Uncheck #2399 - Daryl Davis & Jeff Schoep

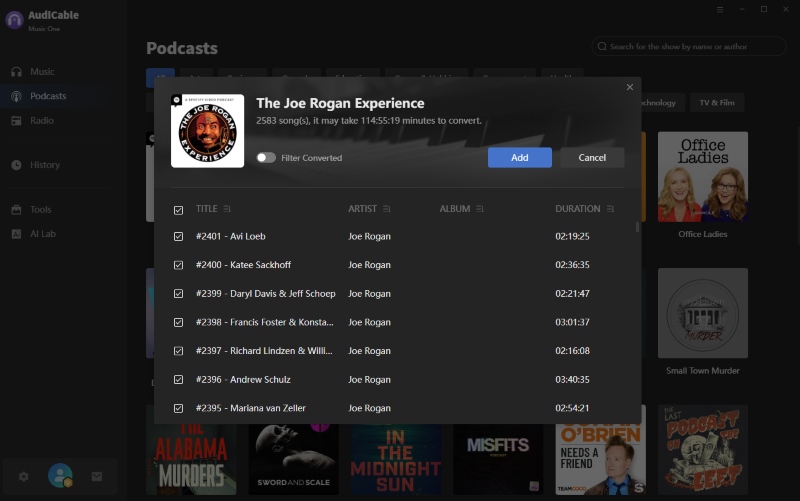[x=178, y=293]
